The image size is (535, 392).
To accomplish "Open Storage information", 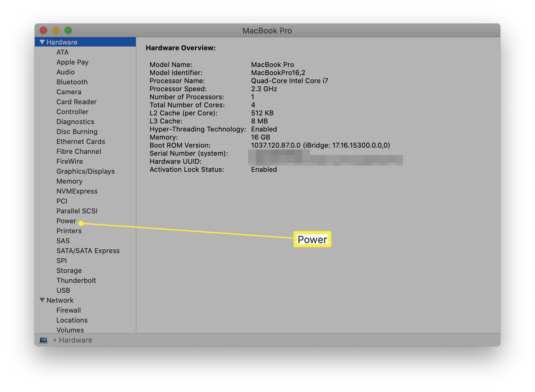I will [69, 270].
